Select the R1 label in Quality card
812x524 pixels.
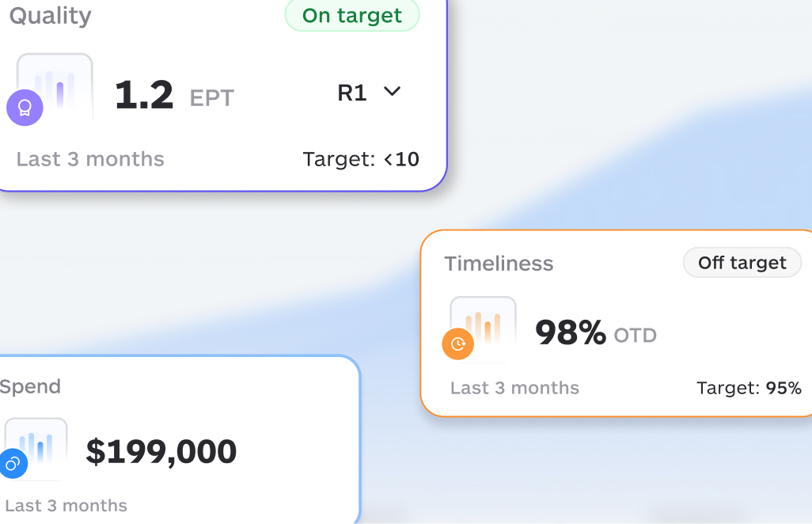[x=352, y=93]
